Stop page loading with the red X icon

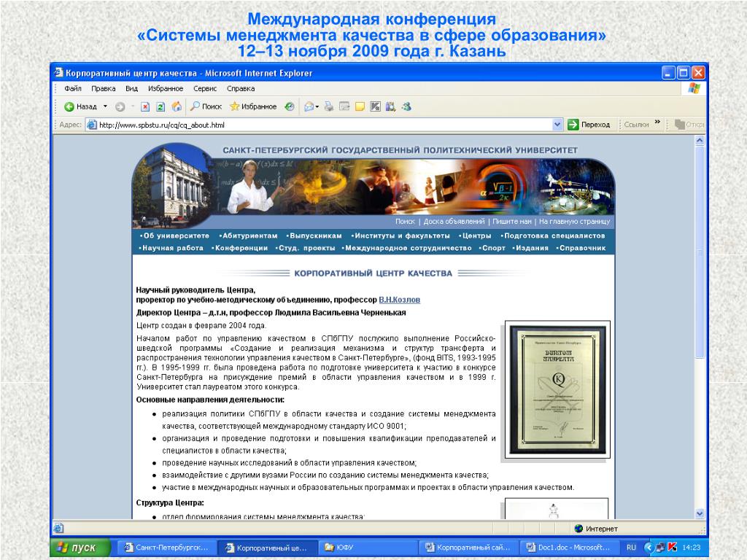point(145,106)
